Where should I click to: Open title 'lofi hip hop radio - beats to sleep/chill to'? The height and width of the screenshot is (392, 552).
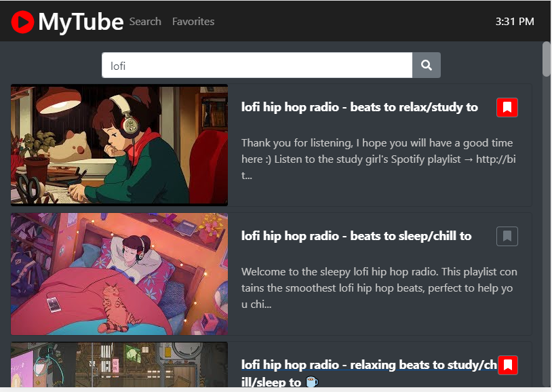coord(356,236)
